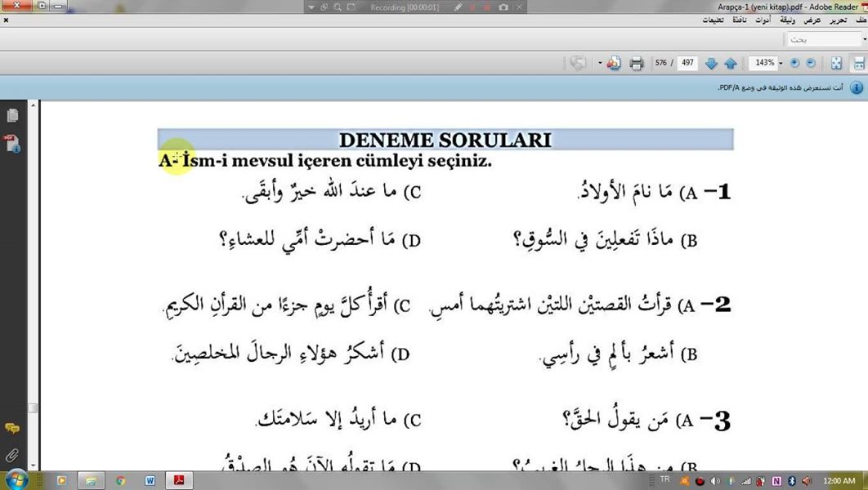Image resolution: width=868 pixels, height=490 pixels.
Task: Click the Print document icon
Action: (x=637, y=64)
